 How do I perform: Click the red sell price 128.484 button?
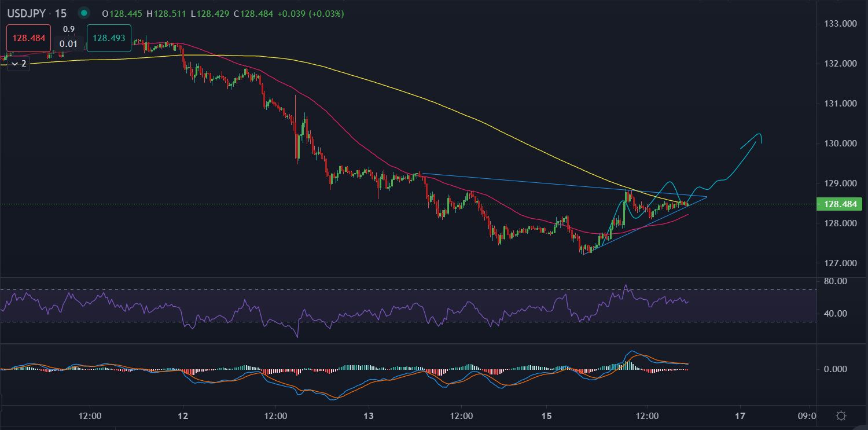click(29, 38)
